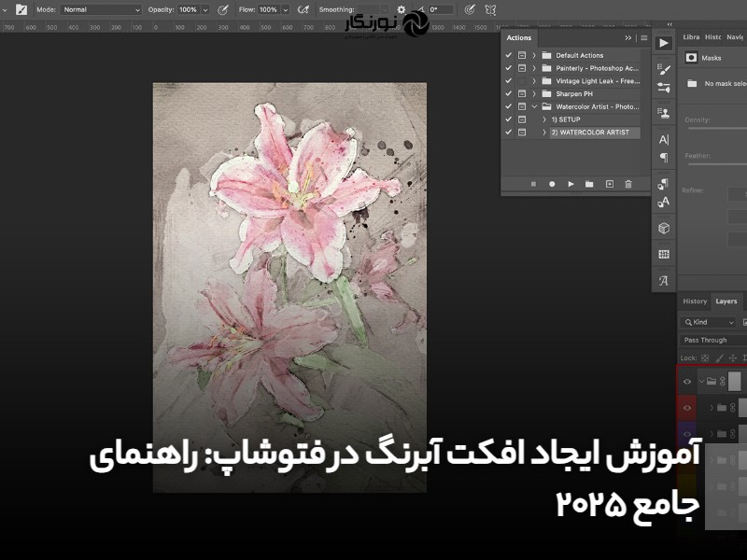The image size is (747, 560).
Task: Open the Brush Settings panel icon
Action: click(x=664, y=68)
